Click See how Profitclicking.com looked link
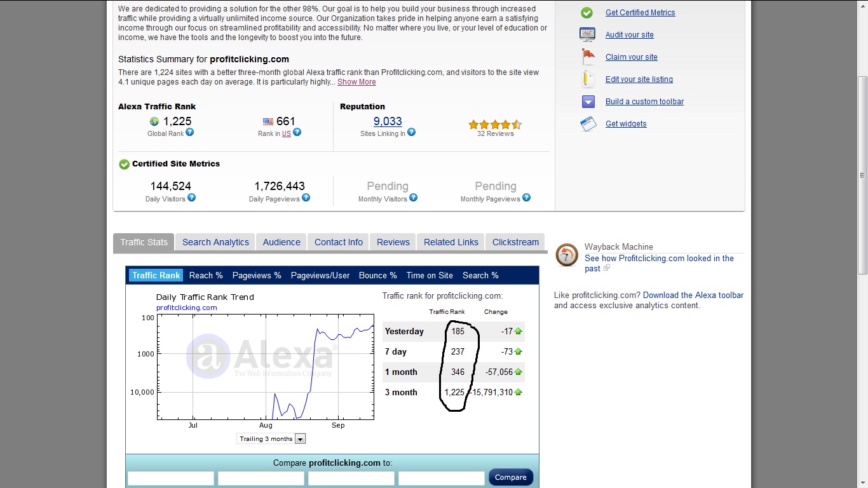Image resolution: width=868 pixels, height=488 pixels. pos(659,263)
